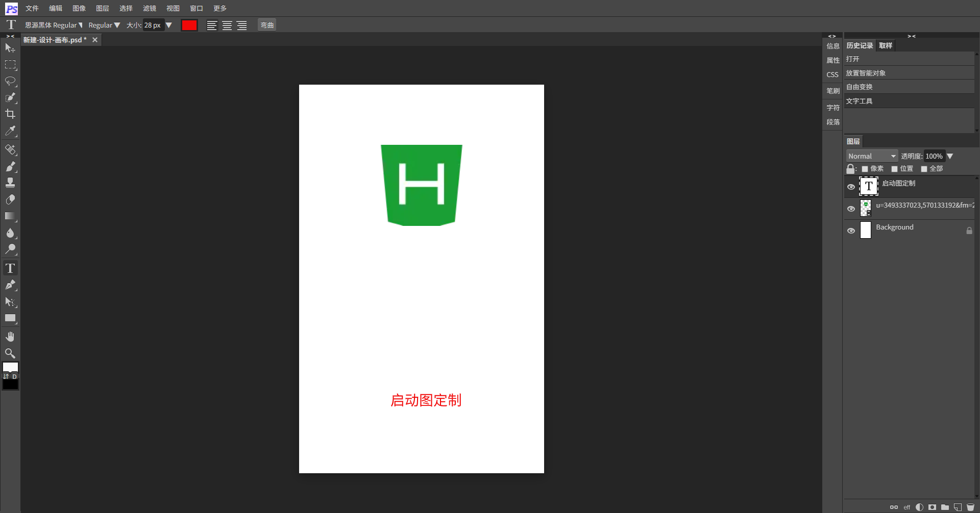980x513 pixels.
Task: Click the red text color swatch
Action: click(189, 25)
